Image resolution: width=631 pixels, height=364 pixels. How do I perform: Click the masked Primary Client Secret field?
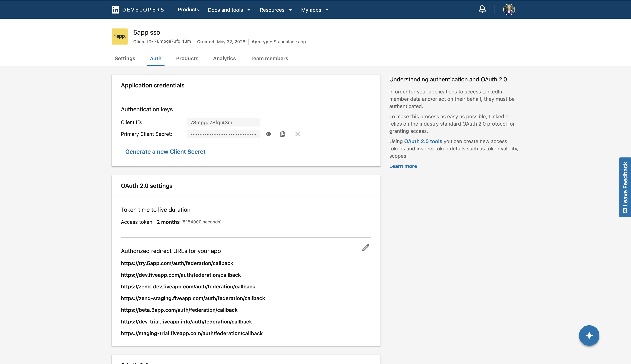point(223,134)
